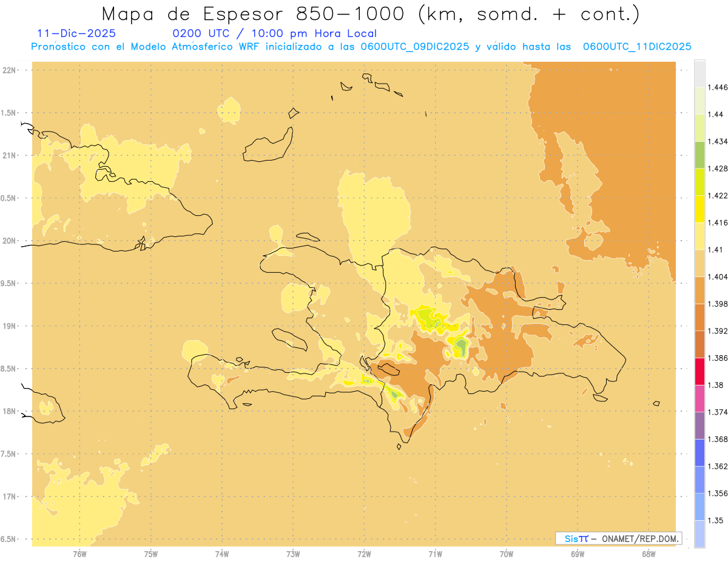Click the latitude label '19N'

pyautogui.click(x=9, y=326)
